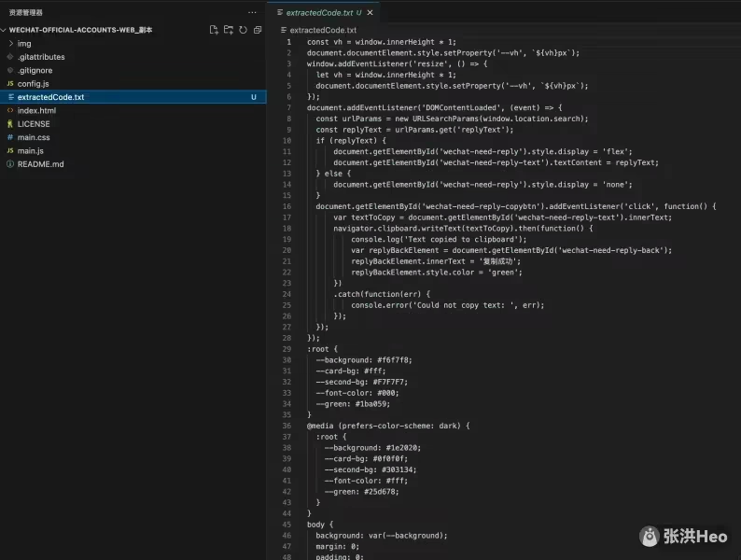The height and width of the screenshot is (560, 741).
Task: Close the extractedCode.txt editor tab
Action: point(370,12)
